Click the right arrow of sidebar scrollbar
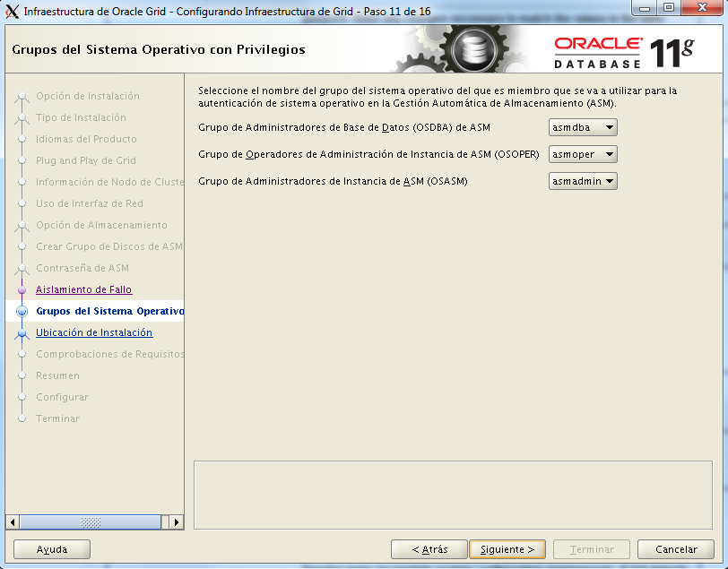Screen dimensions: 728x569 point(178,522)
